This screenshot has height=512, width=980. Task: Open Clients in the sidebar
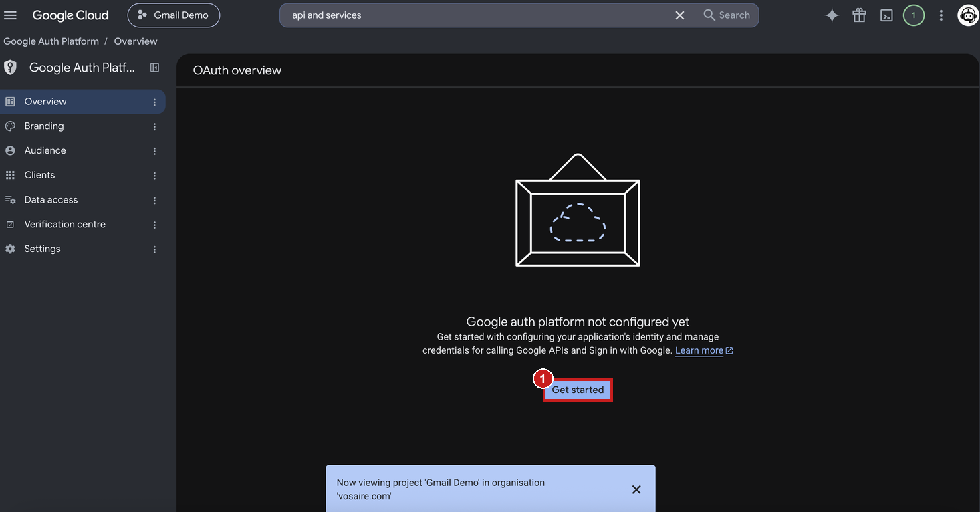83,175
